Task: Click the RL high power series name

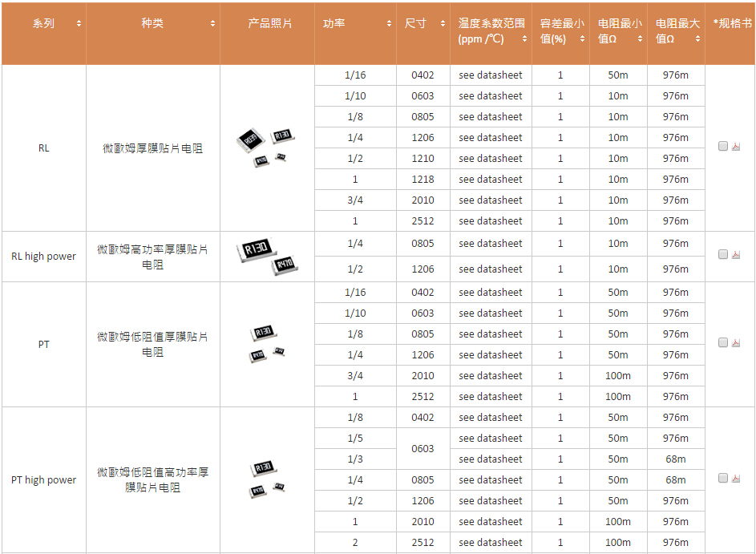Action: pyautogui.click(x=43, y=257)
